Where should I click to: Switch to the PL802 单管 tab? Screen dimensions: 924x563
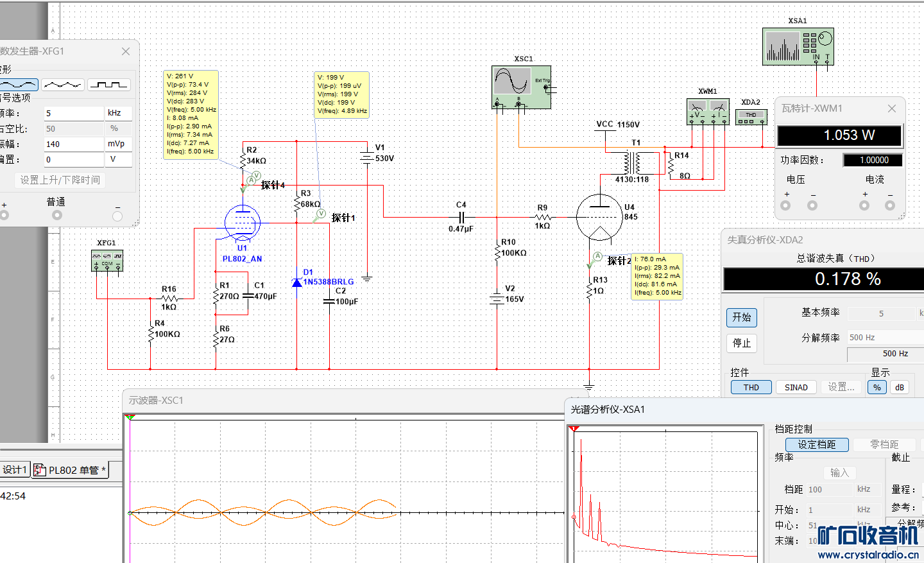(70, 470)
